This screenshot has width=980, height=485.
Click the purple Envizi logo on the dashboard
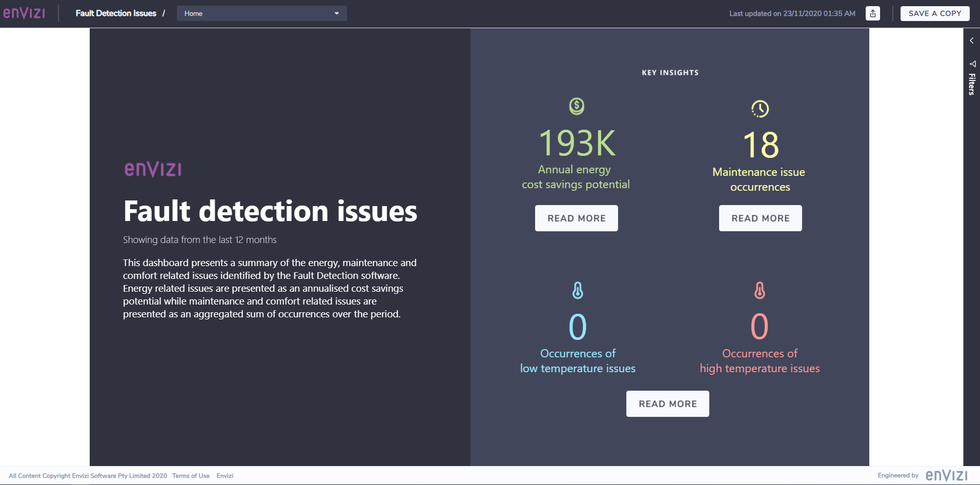(153, 169)
